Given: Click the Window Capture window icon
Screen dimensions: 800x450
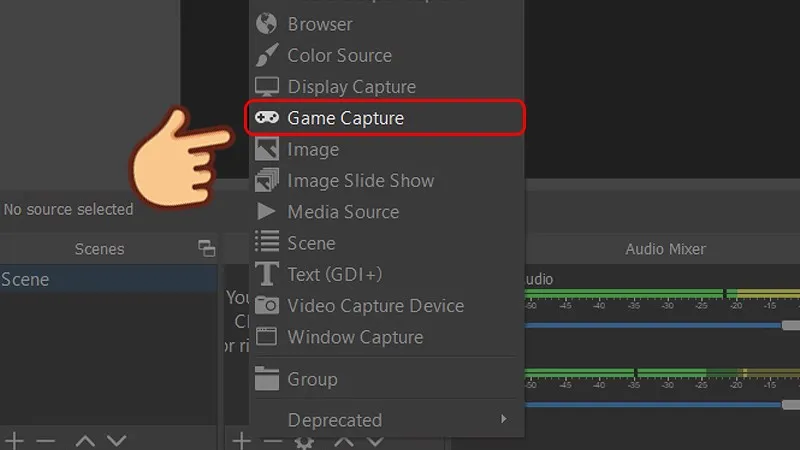Looking at the screenshot, I should [x=266, y=337].
